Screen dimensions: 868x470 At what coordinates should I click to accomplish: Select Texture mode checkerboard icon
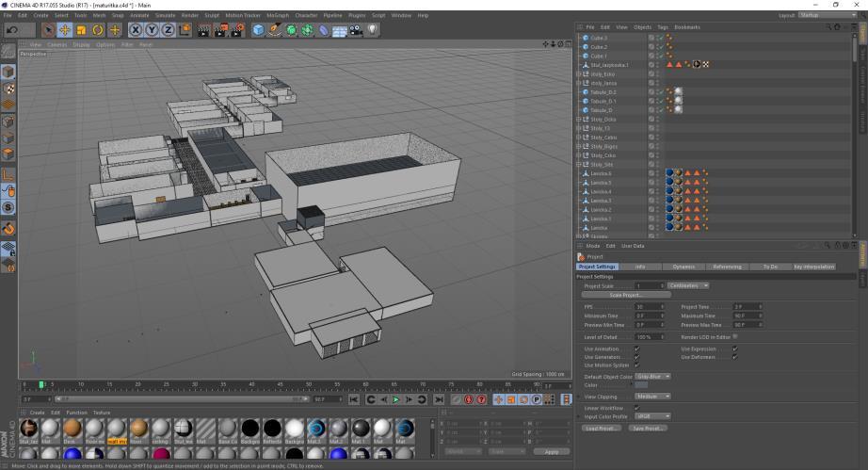click(x=8, y=89)
